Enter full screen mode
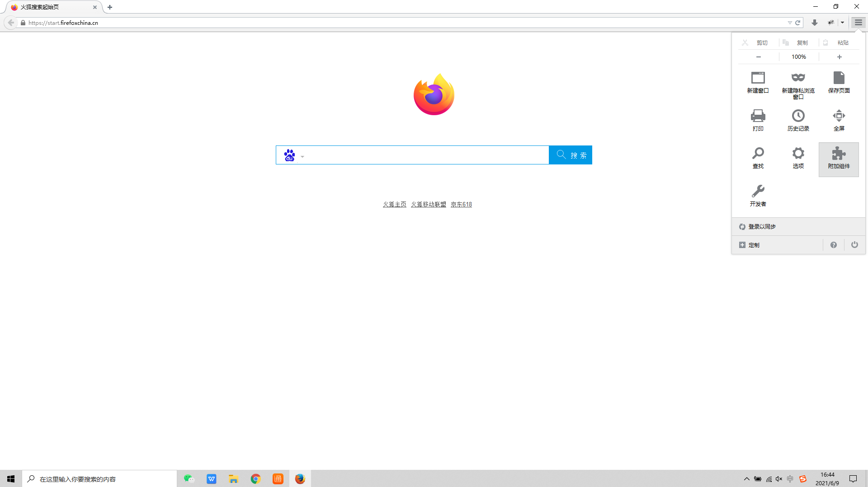The width and height of the screenshot is (868, 487). tap(839, 120)
